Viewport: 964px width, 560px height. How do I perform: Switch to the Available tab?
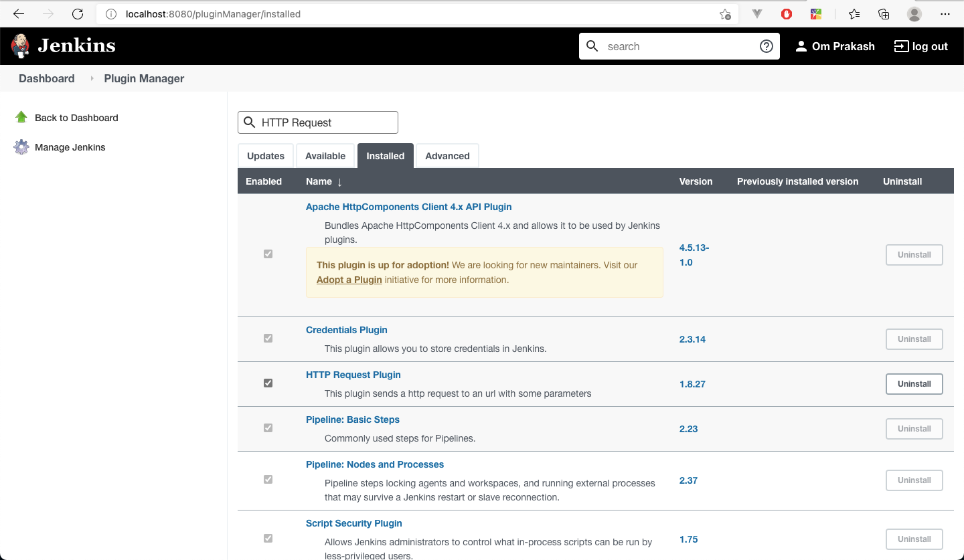click(x=325, y=156)
